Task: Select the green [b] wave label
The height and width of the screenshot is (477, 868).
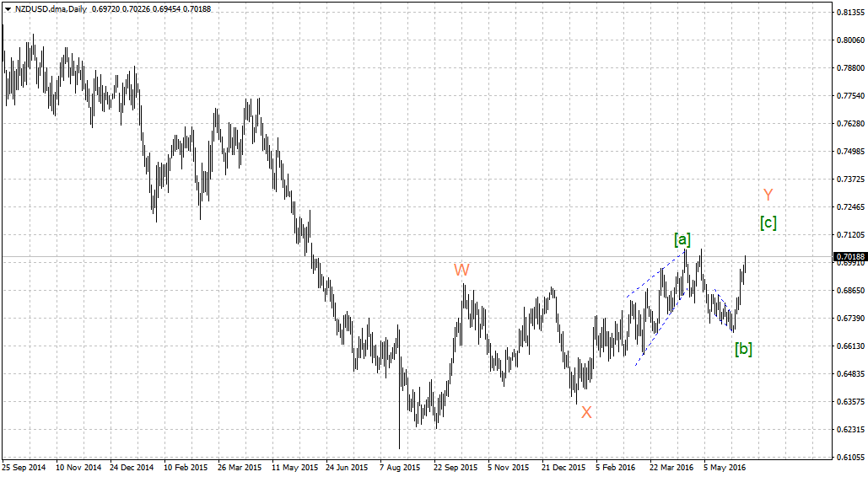Action: tap(743, 349)
